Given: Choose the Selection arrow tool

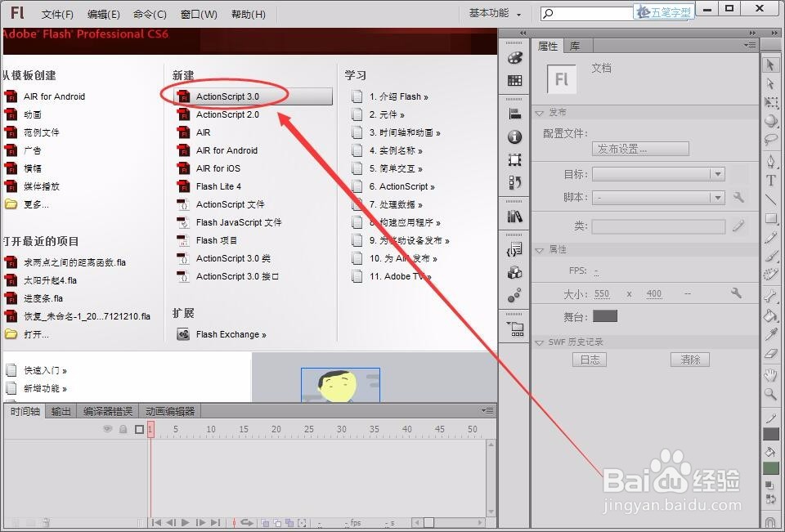Looking at the screenshot, I should click(x=770, y=65).
